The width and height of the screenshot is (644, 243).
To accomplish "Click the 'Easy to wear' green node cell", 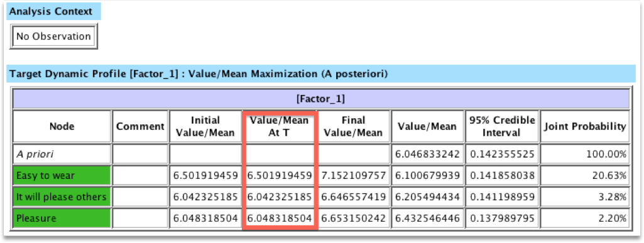I will click(62, 176).
